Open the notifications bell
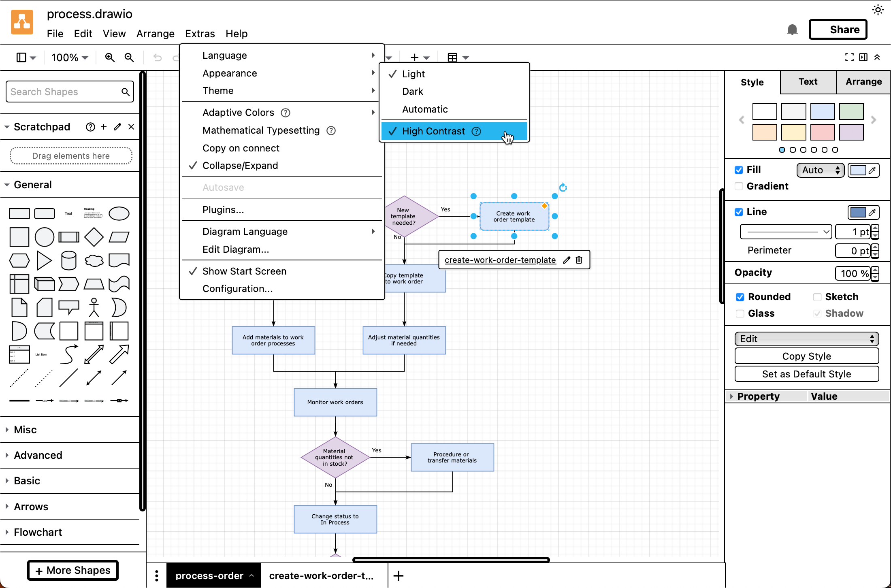The width and height of the screenshot is (891, 588). [x=792, y=29]
